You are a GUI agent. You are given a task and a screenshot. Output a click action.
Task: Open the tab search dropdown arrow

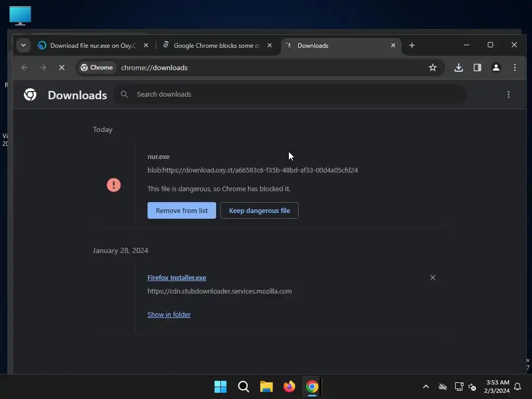(x=23, y=45)
